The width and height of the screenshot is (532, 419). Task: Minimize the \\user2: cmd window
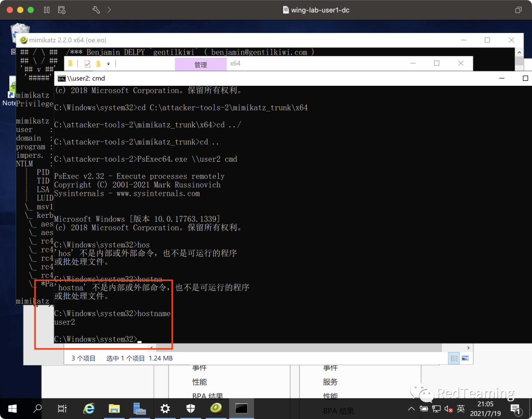[x=502, y=78]
